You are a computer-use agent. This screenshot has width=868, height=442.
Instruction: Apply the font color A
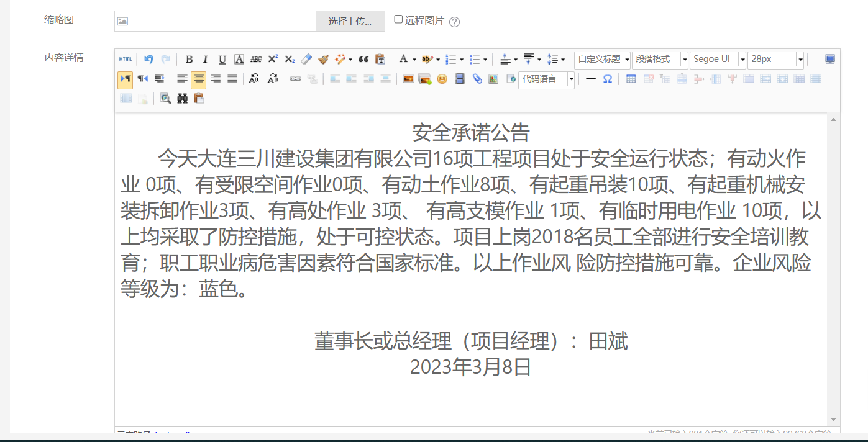click(x=403, y=60)
